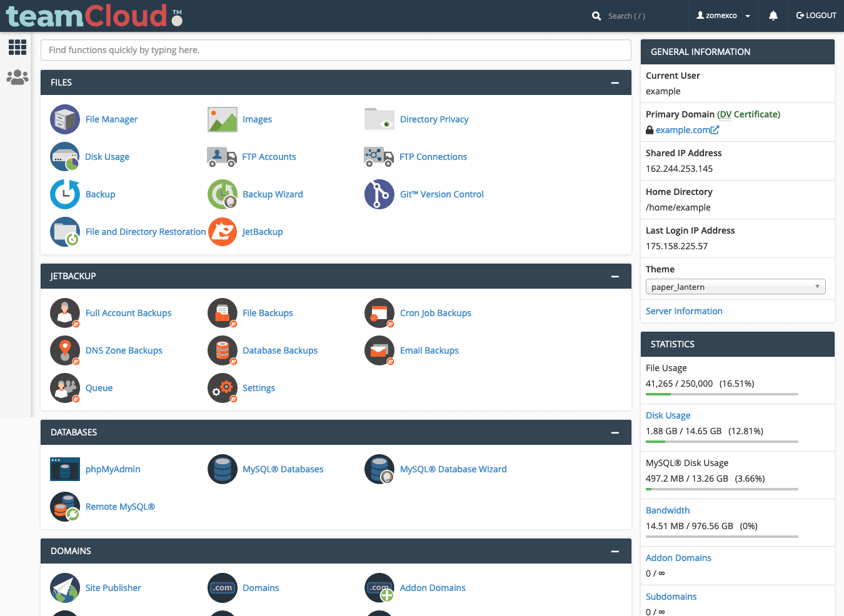This screenshot has width=844, height=616.
Task: Open the JetBackup Settings gears icon
Action: pyautogui.click(x=223, y=388)
